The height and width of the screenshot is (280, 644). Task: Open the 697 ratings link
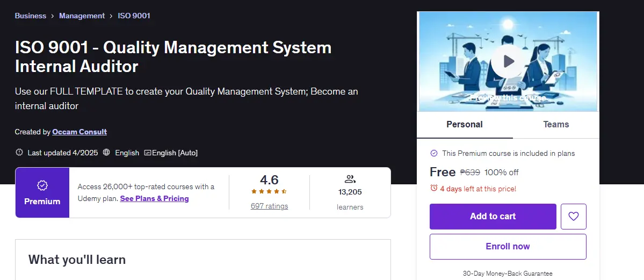pyautogui.click(x=270, y=206)
